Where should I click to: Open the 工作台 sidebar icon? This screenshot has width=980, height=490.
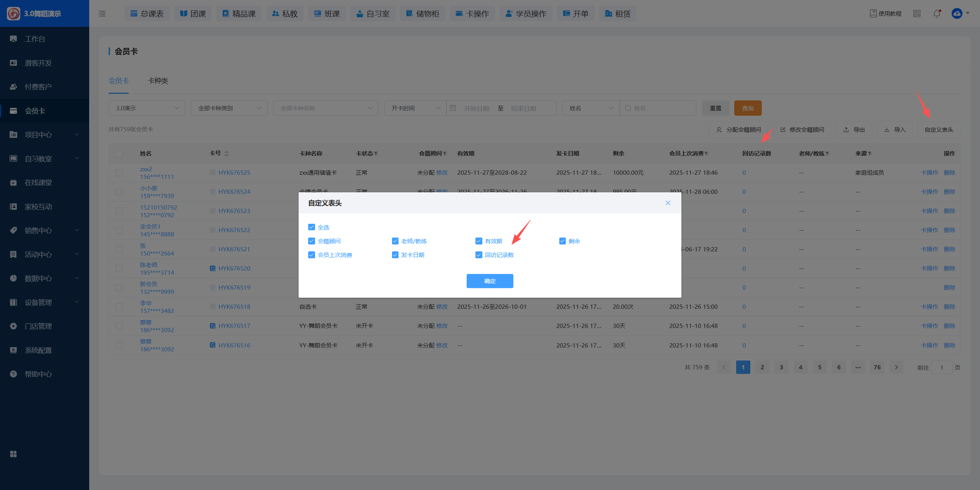click(13, 39)
